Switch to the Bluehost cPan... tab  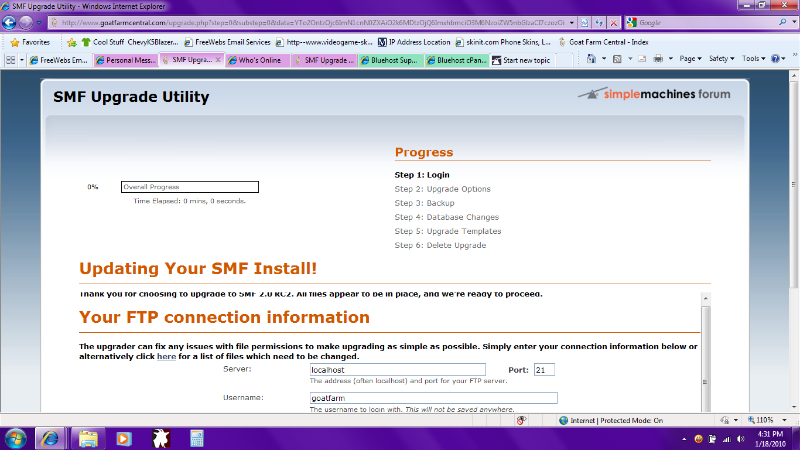coord(457,60)
